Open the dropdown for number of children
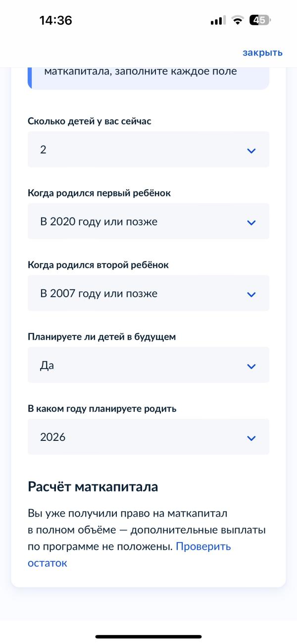Screen dimensions: 297x644 coord(148,150)
